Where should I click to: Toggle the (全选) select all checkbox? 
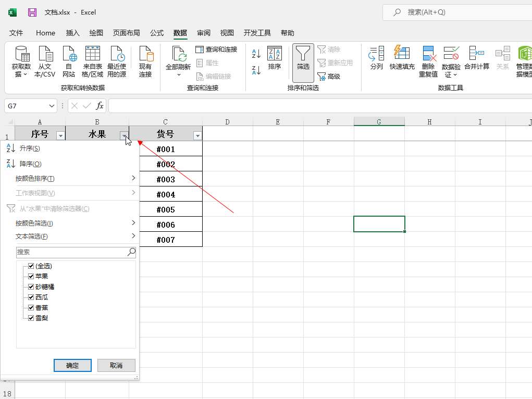click(x=31, y=266)
